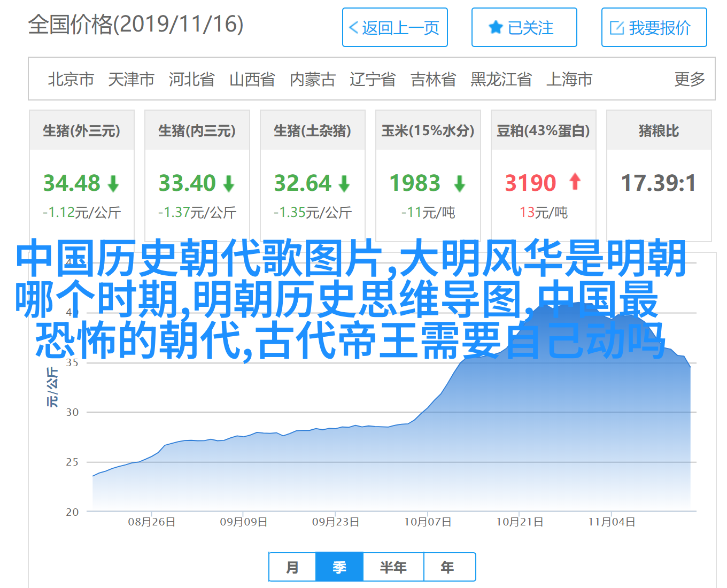The width and height of the screenshot is (727, 588).
Task: Click the 32.64 price value
Action: (x=303, y=183)
